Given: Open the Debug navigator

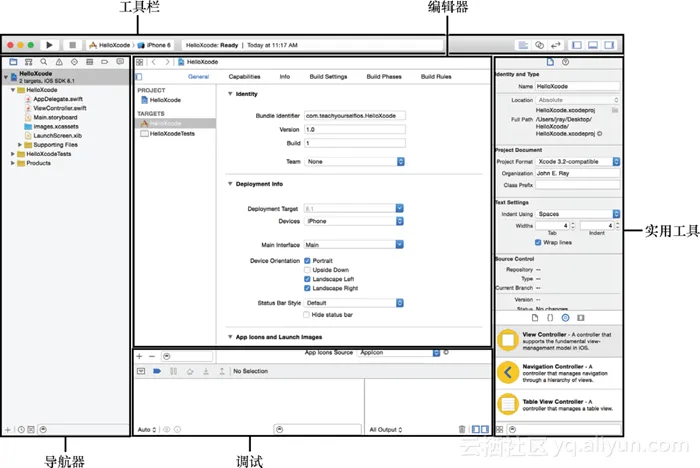Looking at the screenshot, I should coord(89,62).
